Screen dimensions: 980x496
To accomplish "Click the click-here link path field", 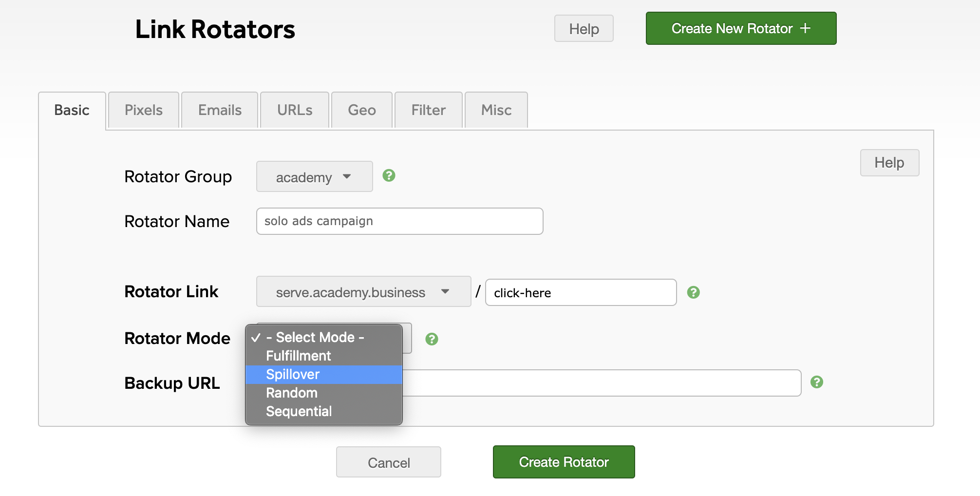I will [580, 292].
